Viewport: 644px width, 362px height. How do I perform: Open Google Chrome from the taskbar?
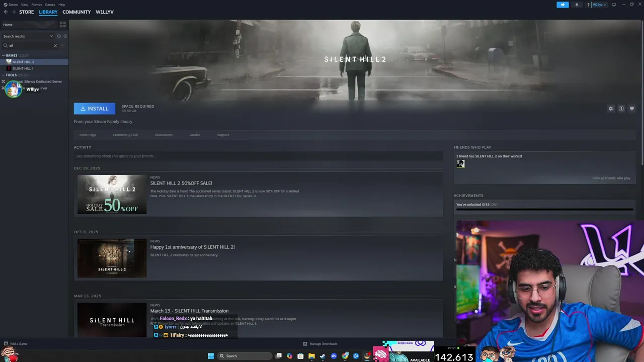[x=345, y=356]
